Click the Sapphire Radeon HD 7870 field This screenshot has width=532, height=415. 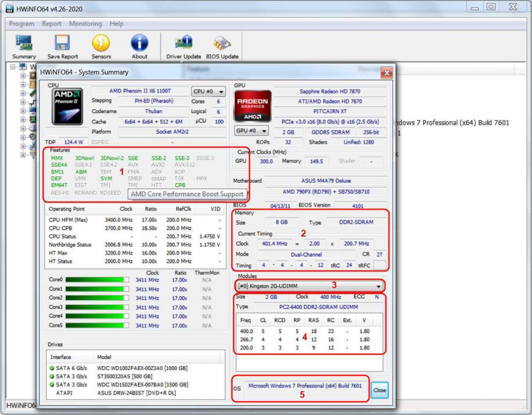pyautogui.click(x=330, y=91)
